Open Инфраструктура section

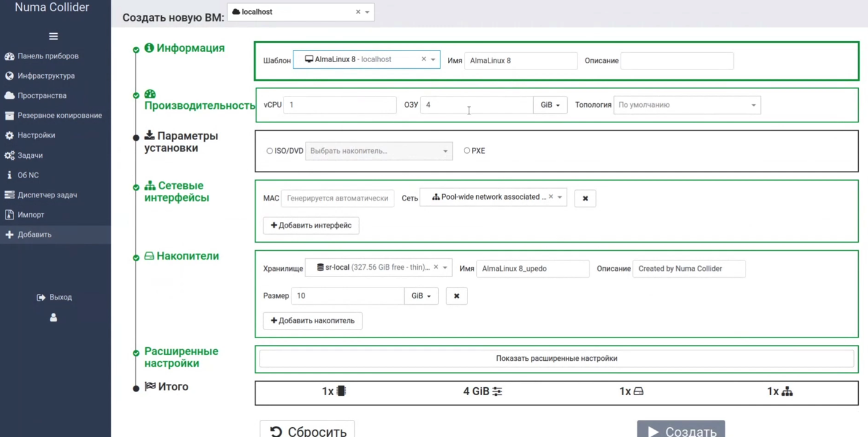(46, 76)
